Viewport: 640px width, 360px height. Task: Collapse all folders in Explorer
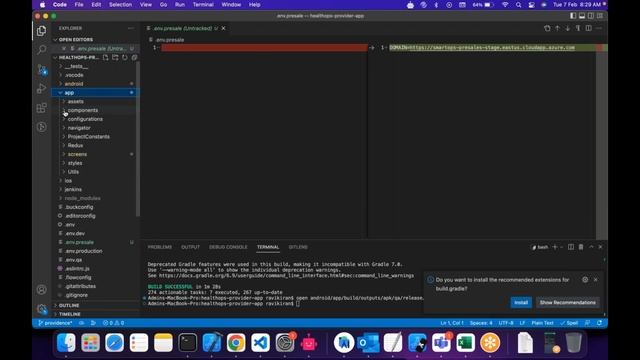[134, 58]
